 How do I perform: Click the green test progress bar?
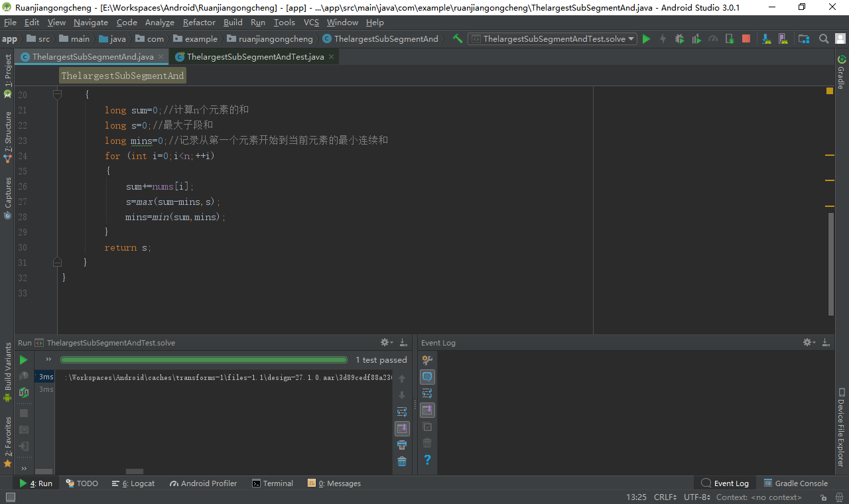(204, 360)
